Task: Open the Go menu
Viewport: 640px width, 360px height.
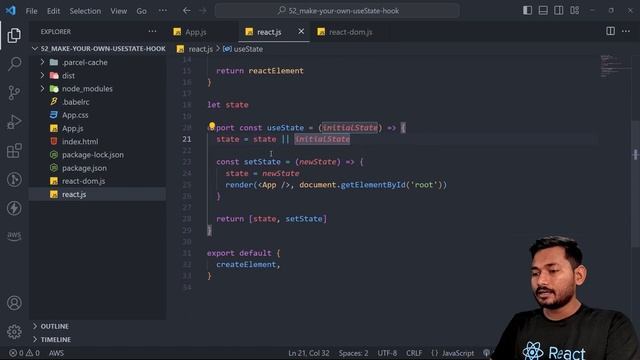Action: pyautogui.click(x=141, y=11)
